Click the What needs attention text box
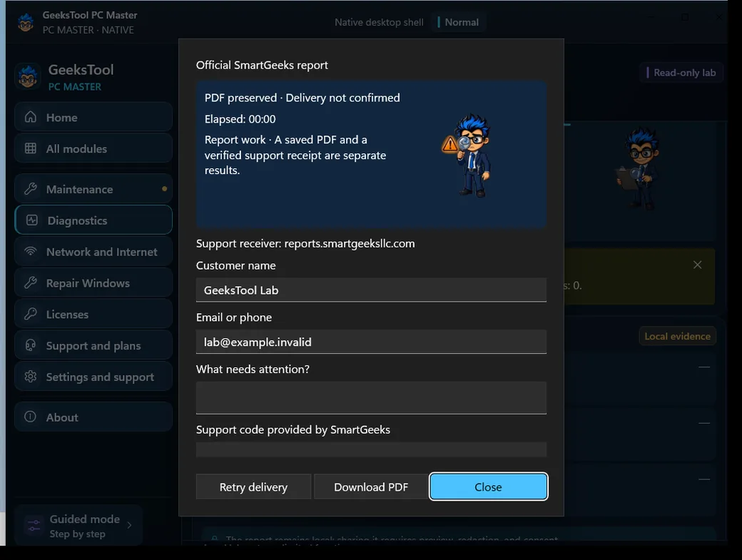 (371, 398)
